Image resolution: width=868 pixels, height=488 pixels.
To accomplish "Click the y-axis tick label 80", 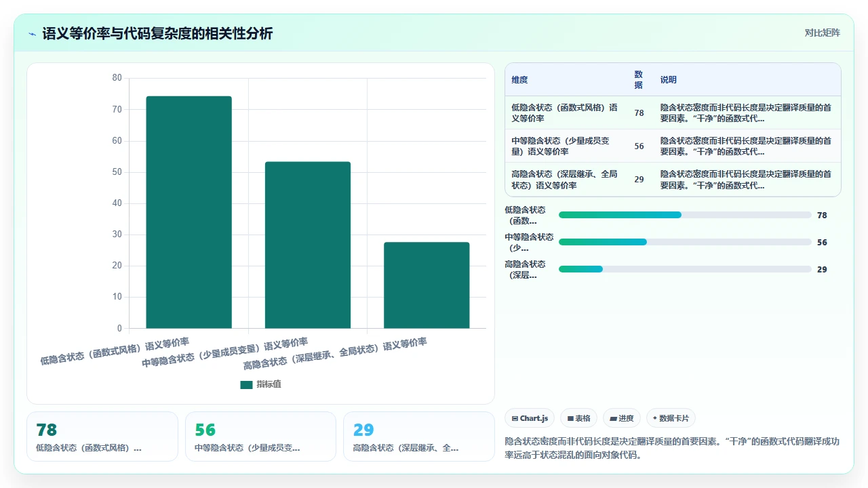I will point(117,78).
